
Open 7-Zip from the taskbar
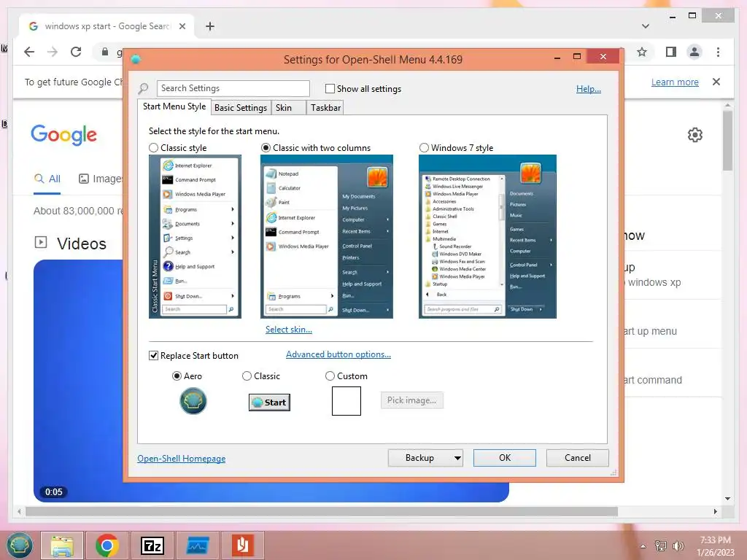coord(152,545)
